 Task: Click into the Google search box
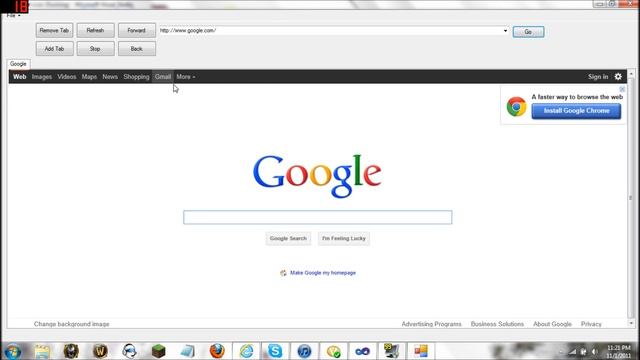pyautogui.click(x=318, y=217)
